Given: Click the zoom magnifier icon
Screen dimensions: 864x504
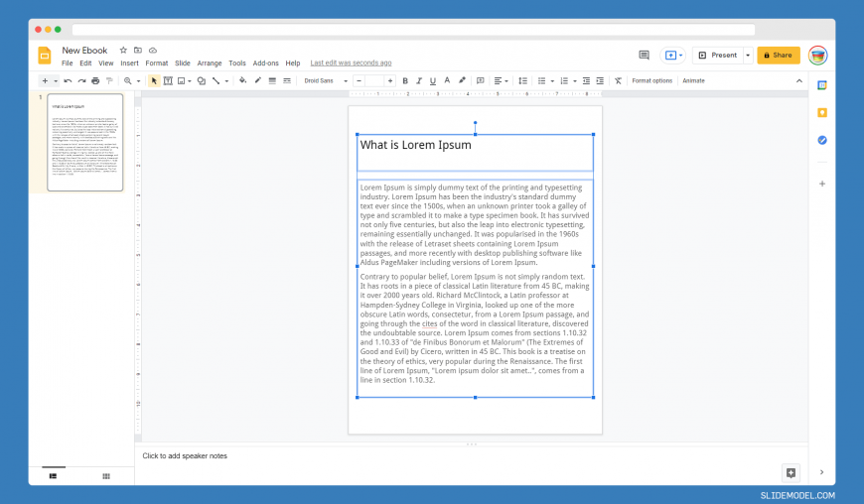Looking at the screenshot, I should [x=128, y=81].
